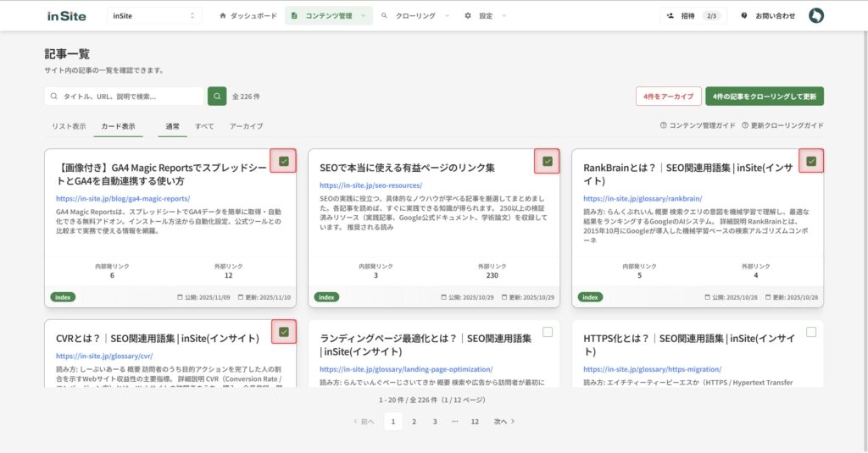Viewport: 868px width, 453px height.
Task: Select the 通常 filter tab
Action: [172, 126]
